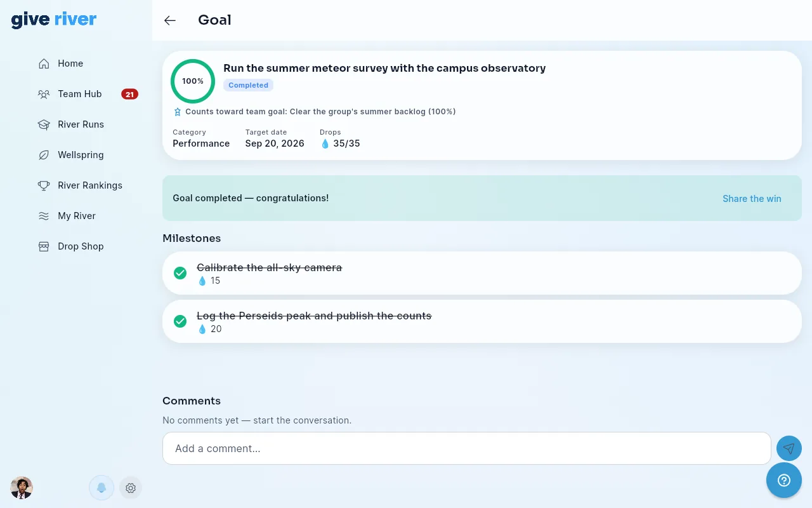Viewport: 812px width, 508px height.
Task: Focus the Add a comment field
Action: click(x=467, y=448)
